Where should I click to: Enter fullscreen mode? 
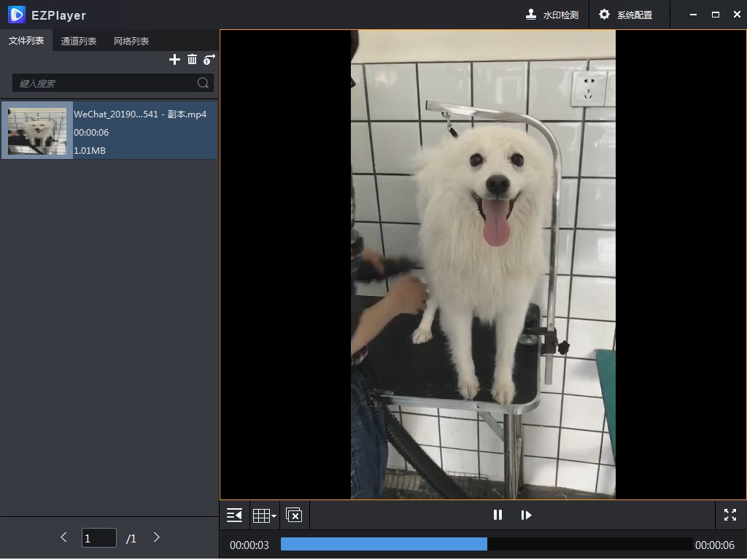(730, 515)
